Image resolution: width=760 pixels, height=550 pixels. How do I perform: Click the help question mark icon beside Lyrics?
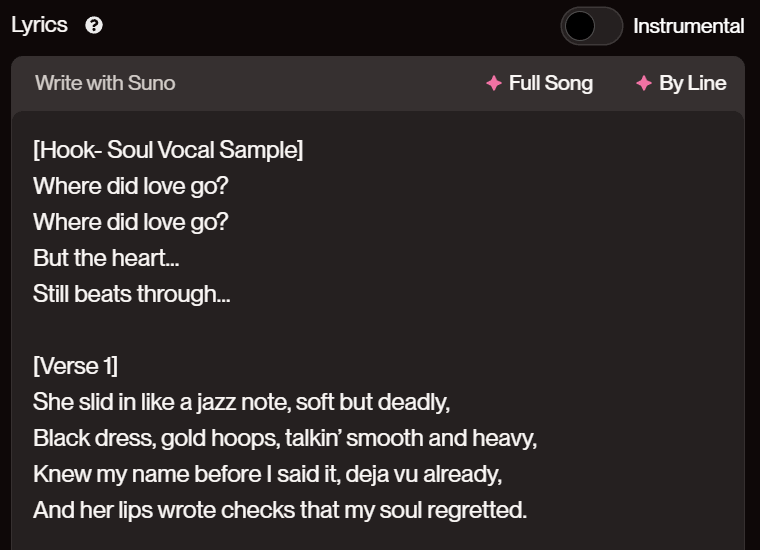(x=94, y=26)
